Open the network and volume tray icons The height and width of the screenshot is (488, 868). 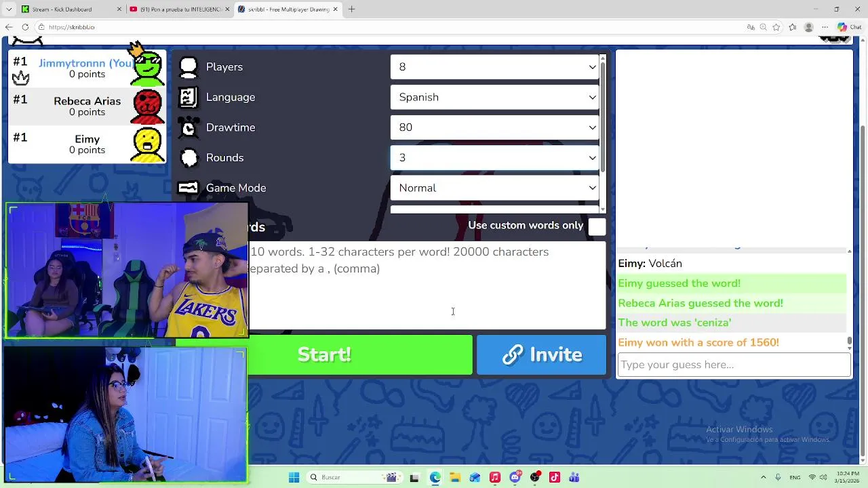pyautogui.click(x=818, y=477)
